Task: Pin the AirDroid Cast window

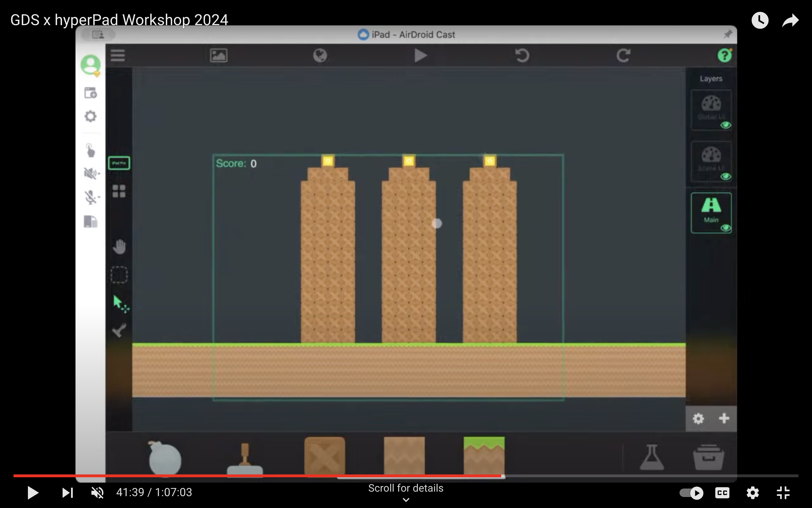Action: (727, 34)
